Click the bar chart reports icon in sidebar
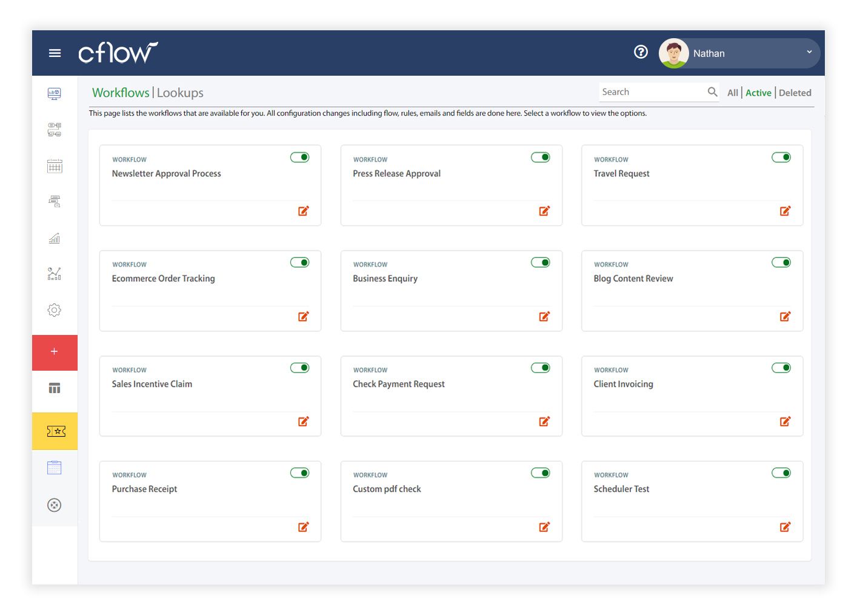The height and width of the screenshot is (616, 857). (55, 238)
